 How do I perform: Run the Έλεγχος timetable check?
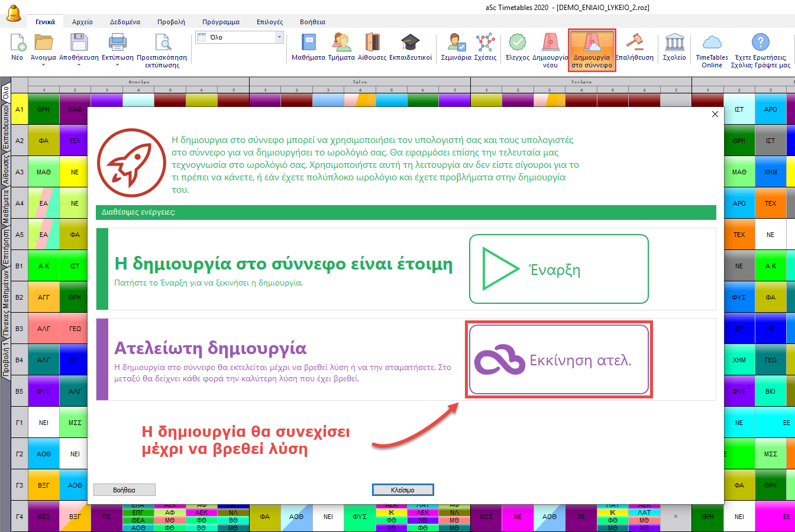[x=517, y=44]
